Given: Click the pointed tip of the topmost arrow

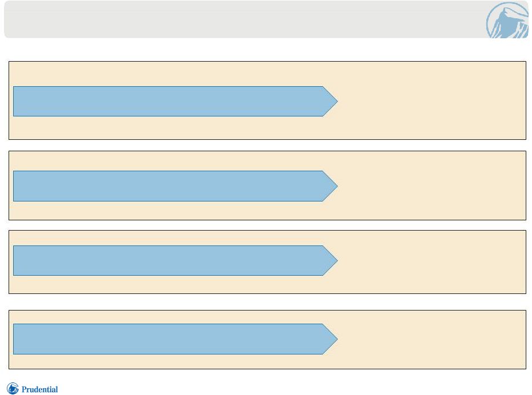Looking at the screenshot, I should coord(332,101).
